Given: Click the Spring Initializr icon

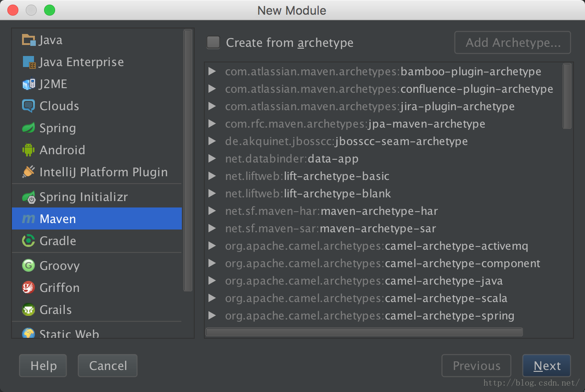Looking at the screenshot, I should (x=28, y=197).
